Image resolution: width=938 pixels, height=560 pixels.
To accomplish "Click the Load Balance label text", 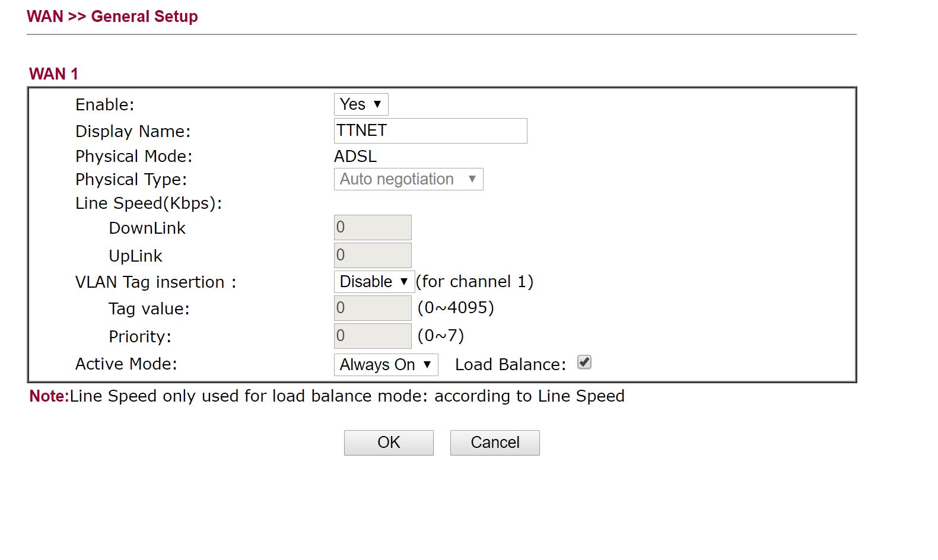I will click(x=510, y=365).
